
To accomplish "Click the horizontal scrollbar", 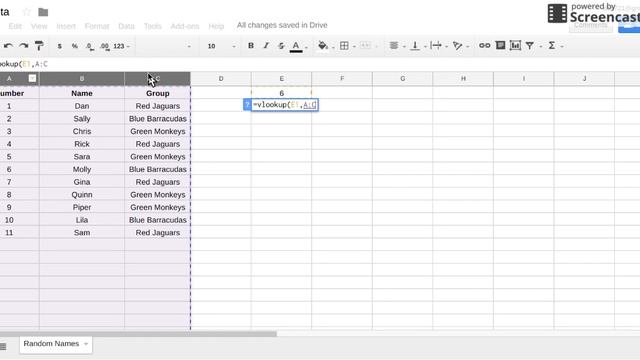I will click(x=138, y=334).
